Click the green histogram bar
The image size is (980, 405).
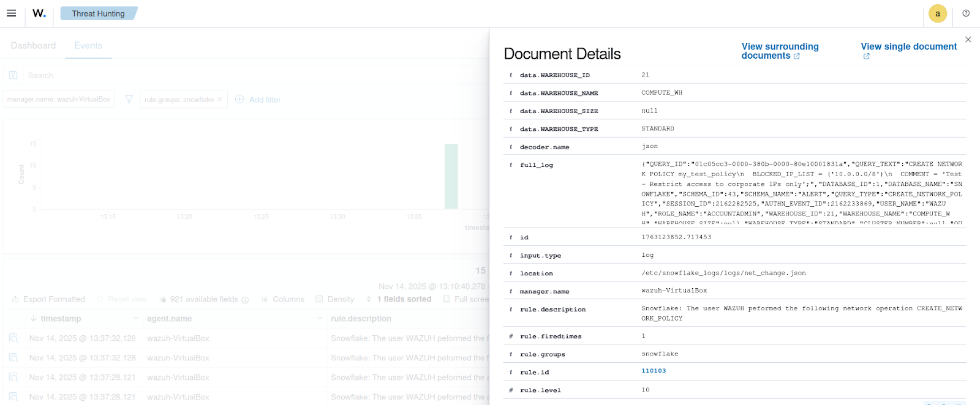pos(451,176)
